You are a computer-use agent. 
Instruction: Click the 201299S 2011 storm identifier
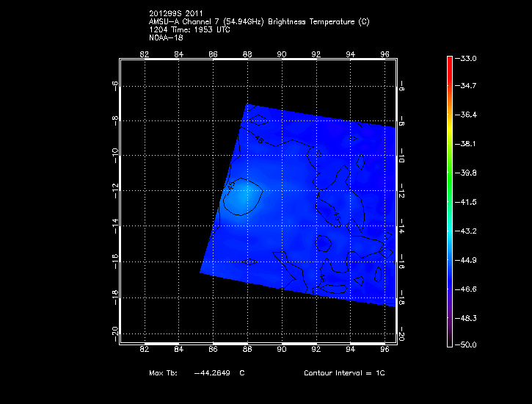(x=175, y=14)
